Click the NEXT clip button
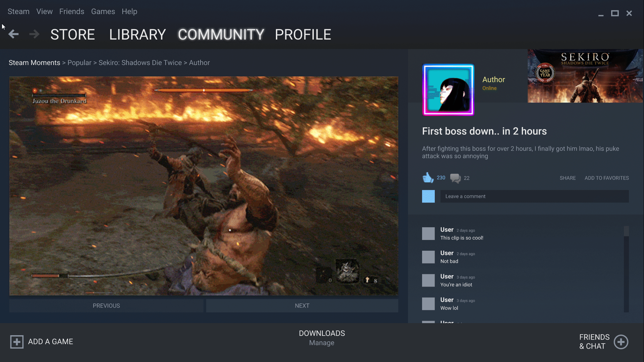Viewport: 644px width, 362px height. tap(302, 306)
